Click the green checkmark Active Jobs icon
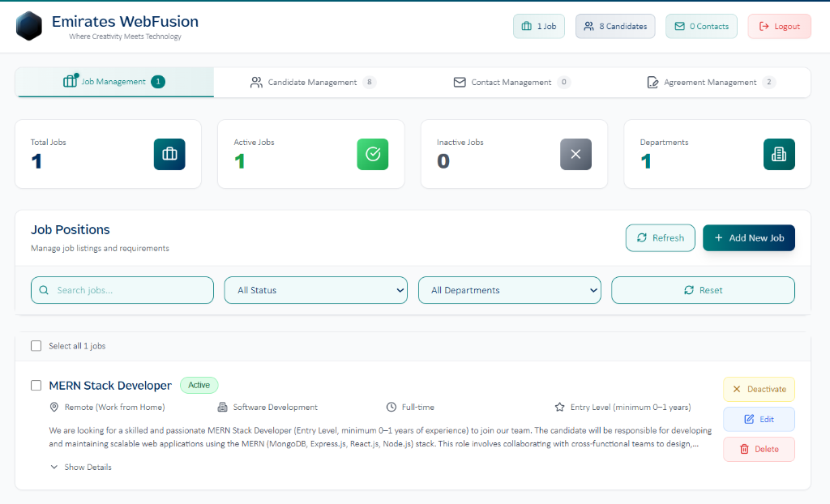 point(373,154)
